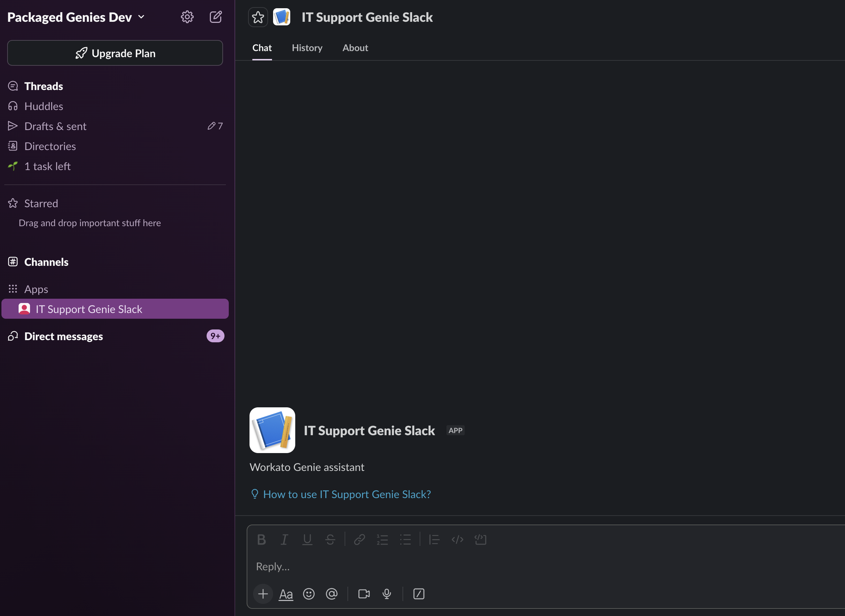Open Drafts & sent
This screenshot has height=616, width=845.
point(115,126)
